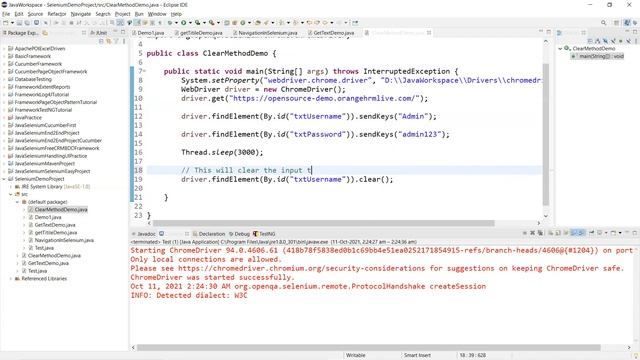640x360 pixels.
Task: Click the Smart Insert status bar field
Action: pyautogui.click(x=417, y=355)
